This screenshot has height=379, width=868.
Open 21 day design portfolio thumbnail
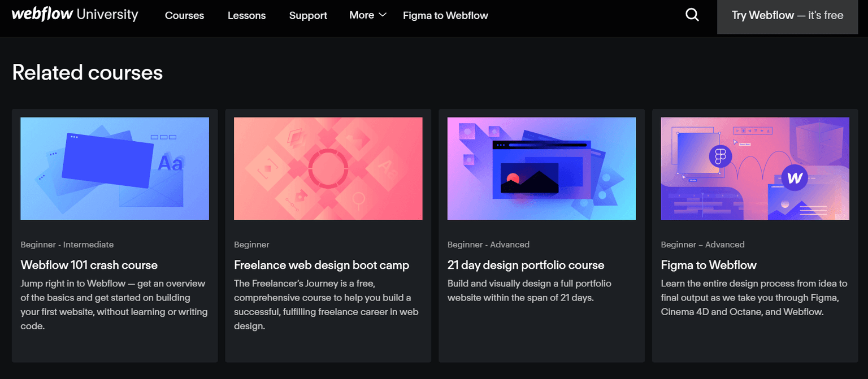541,168
